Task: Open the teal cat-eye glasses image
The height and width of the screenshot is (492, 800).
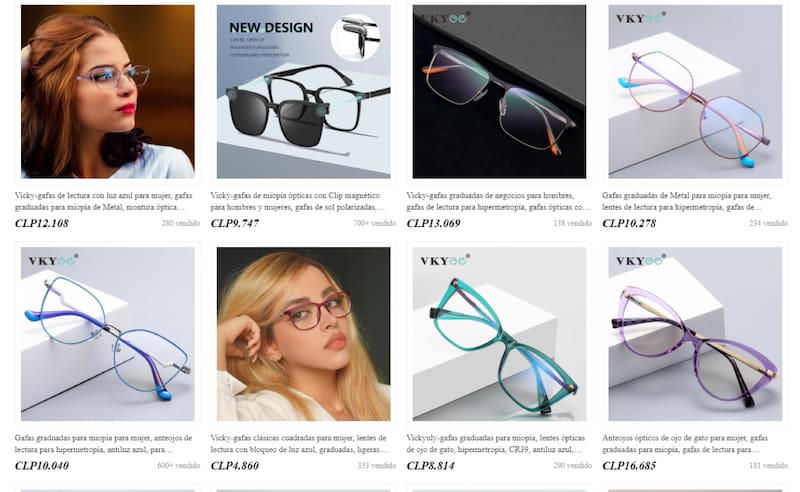Action: click(499, 334)
